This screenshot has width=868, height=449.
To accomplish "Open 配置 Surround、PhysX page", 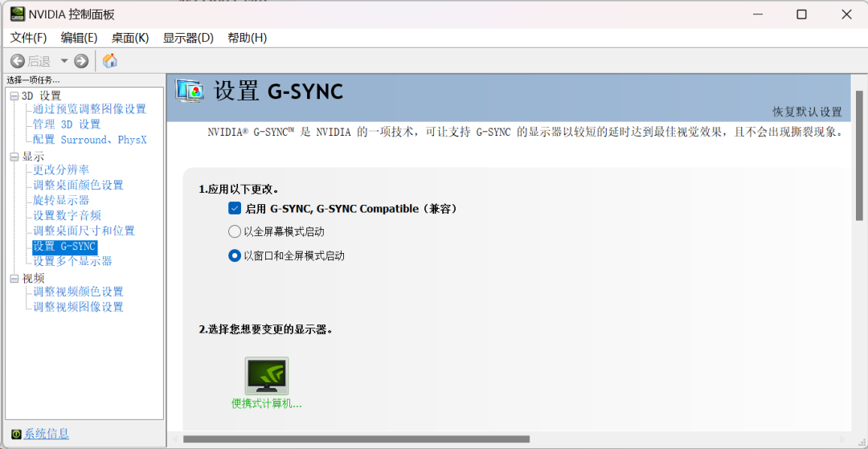I will click(90, 139).
